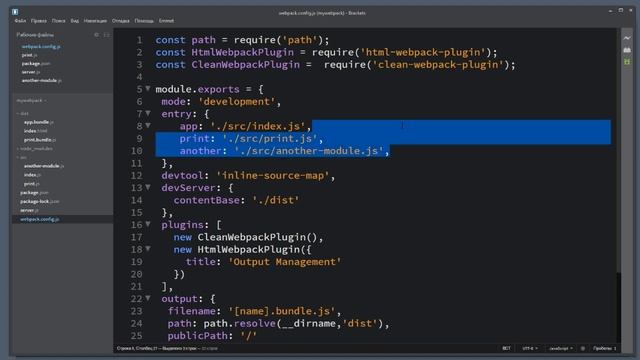This screenshot has height=360, width=640.
Task: Expand the node_modules folder
Action: click(x=35, y=149)
